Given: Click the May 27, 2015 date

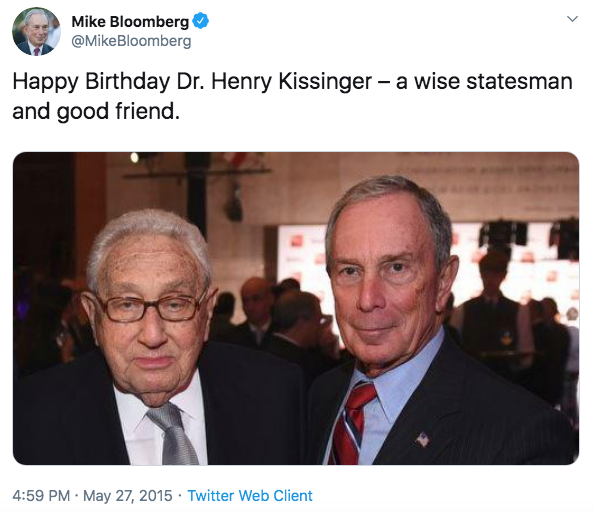Looking at the screenshot, I should tap(128, 496).
